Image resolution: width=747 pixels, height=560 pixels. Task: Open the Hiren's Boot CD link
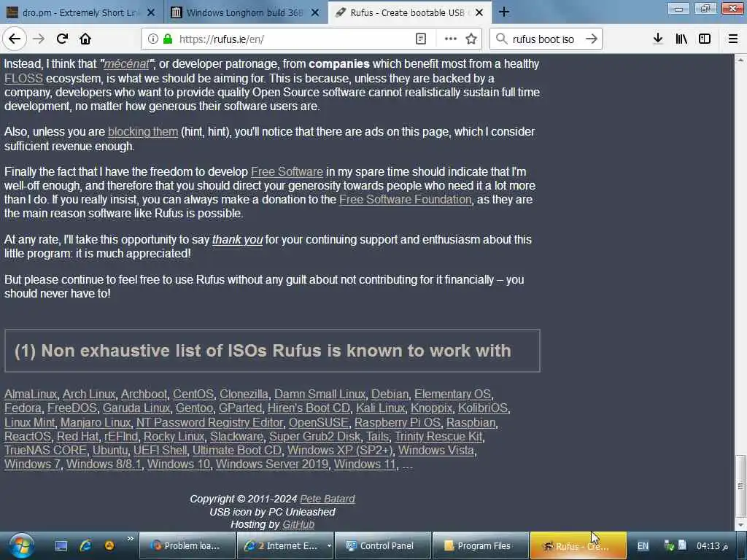(309, 408)
